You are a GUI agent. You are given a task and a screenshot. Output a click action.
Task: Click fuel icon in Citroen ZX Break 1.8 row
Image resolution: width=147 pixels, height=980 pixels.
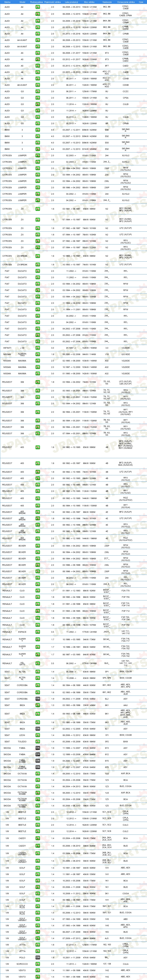coord(38,264)
